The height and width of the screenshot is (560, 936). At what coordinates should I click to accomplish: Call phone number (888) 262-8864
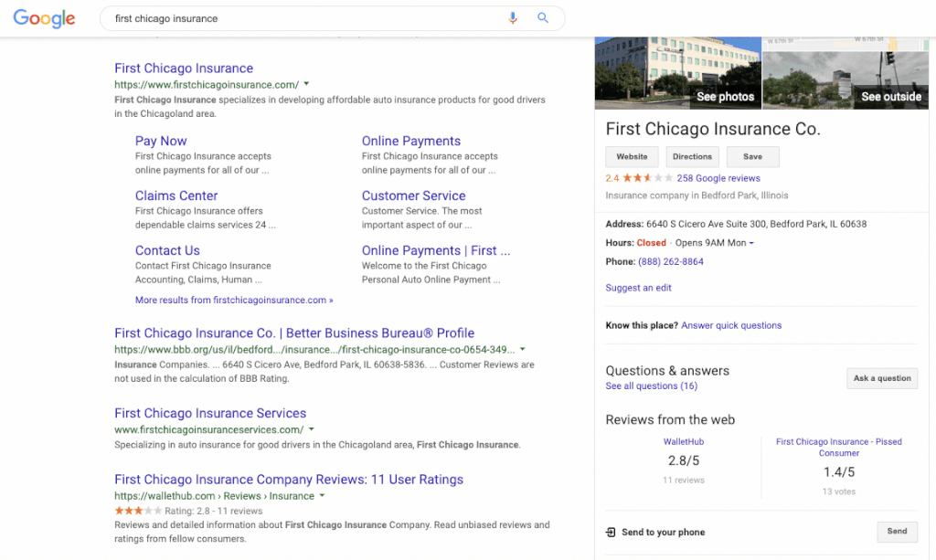(x=670, y=261)
